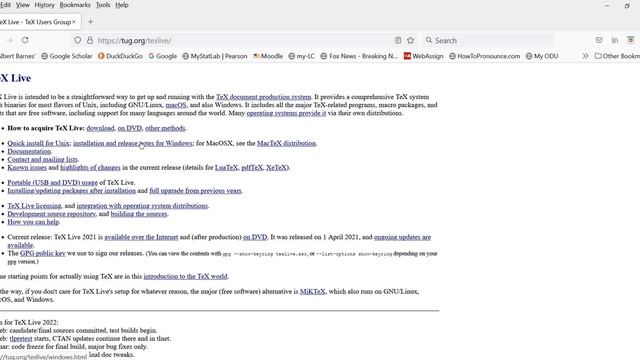Click on DVD link under How to acquire
640x360 pixels.
[x=129, y=128]
